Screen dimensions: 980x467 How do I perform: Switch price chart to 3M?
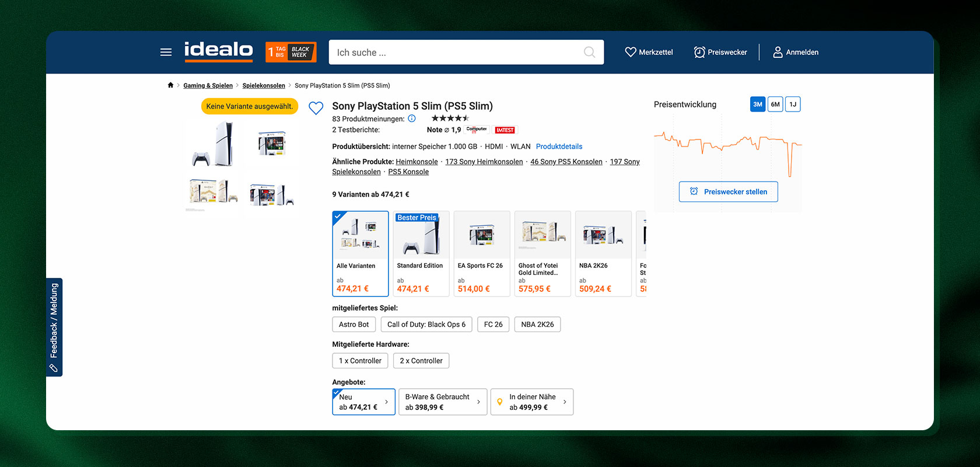point(758,104)
